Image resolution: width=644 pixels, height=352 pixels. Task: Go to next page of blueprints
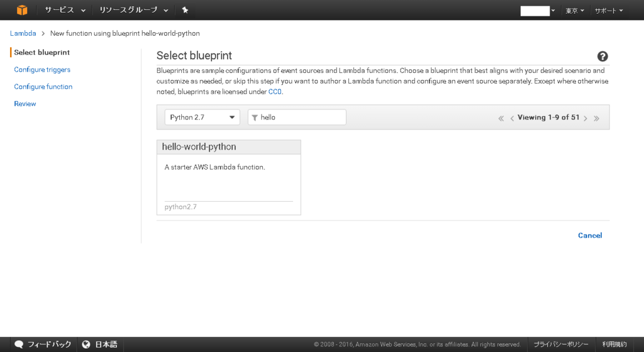pyautogui.click(x=586, y=118)
